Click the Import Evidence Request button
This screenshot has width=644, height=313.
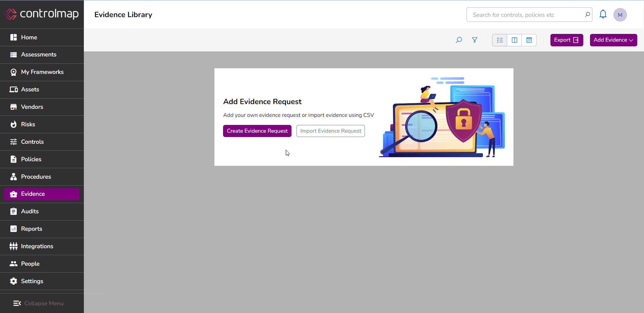330,131
